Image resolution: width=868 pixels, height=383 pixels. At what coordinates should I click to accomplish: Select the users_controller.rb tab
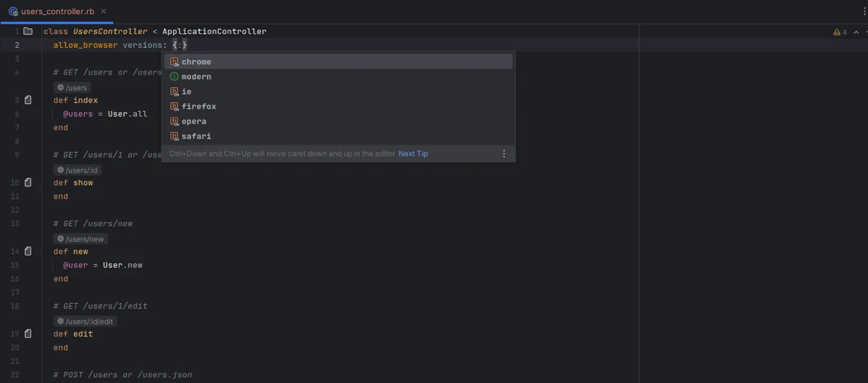(57, 11)
